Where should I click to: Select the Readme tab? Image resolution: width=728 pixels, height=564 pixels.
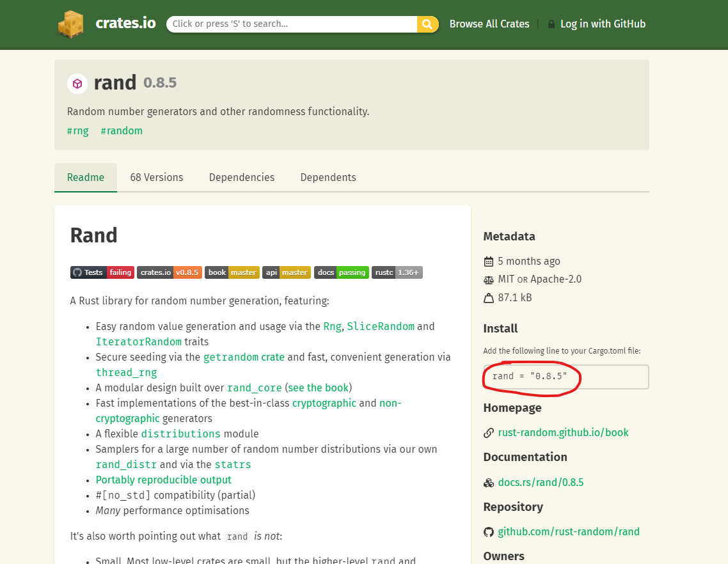point(86,177)
